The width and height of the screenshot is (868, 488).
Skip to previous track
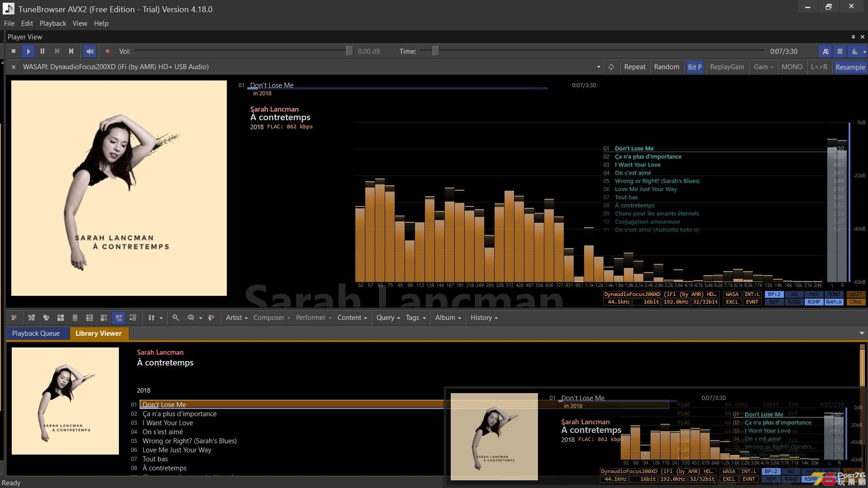[x=57, y=52]
